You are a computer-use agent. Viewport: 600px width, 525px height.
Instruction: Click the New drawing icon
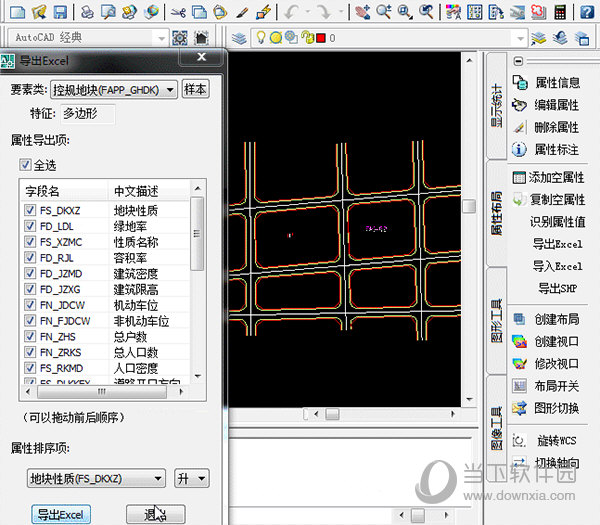(x=17, y=12)
